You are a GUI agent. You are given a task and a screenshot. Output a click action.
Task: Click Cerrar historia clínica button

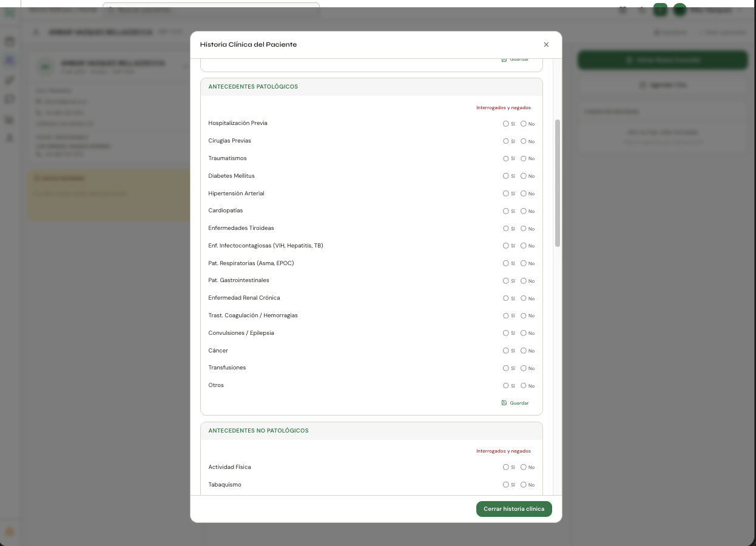click(514, 509)
